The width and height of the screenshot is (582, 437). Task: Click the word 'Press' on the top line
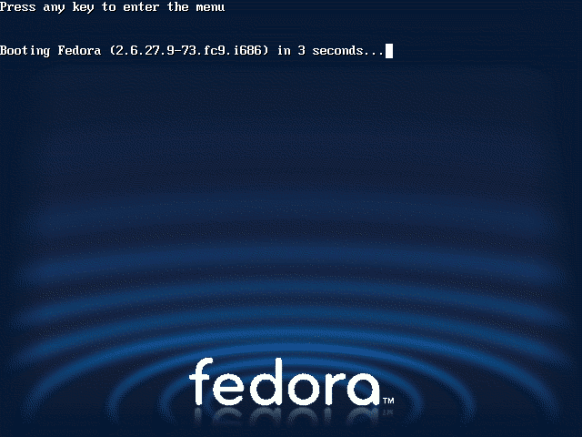[18, 7]
